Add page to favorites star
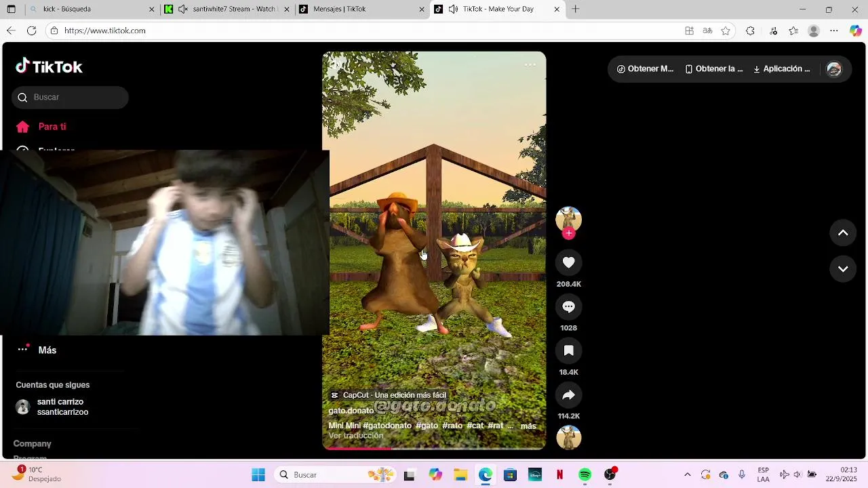Viewport: 868px width, 488px height. [x=726, y=30]
